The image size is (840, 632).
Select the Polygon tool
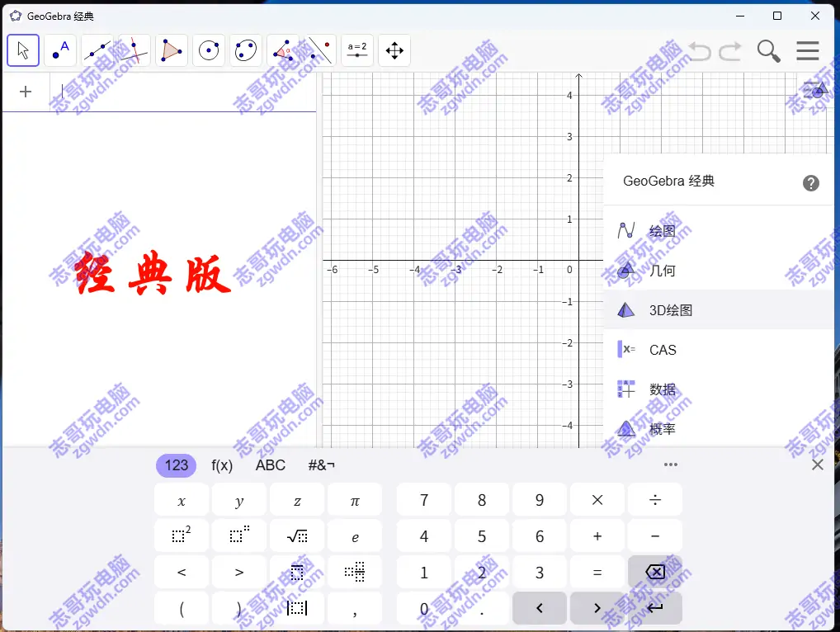pos(172,51)
